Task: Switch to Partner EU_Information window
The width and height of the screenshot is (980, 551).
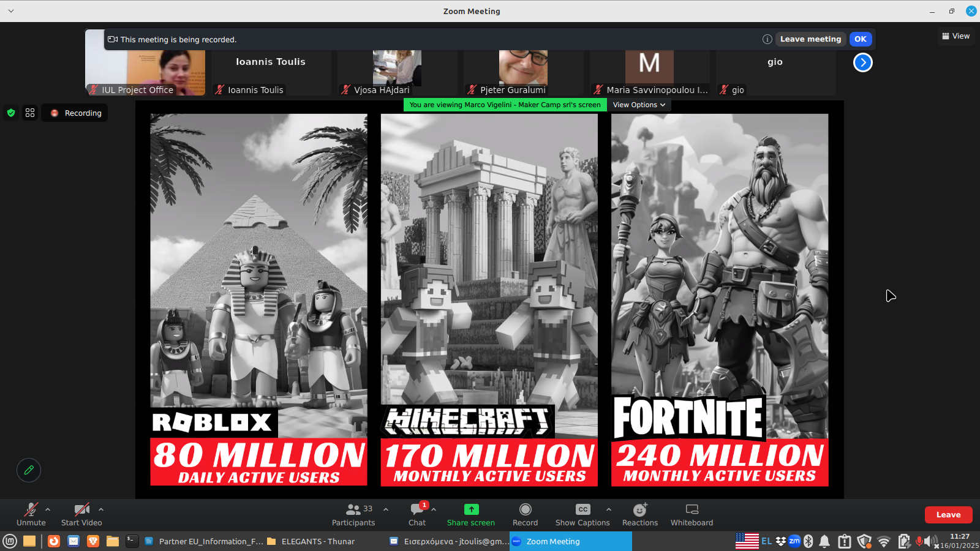Action: click(x=203, y=541)
